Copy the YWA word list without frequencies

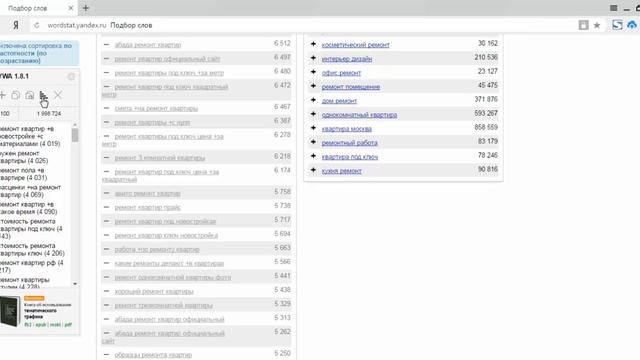(16, 96)
